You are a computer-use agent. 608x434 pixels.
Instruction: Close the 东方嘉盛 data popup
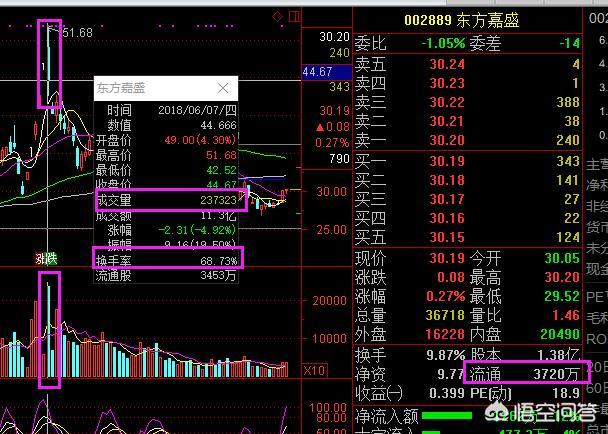223,88
